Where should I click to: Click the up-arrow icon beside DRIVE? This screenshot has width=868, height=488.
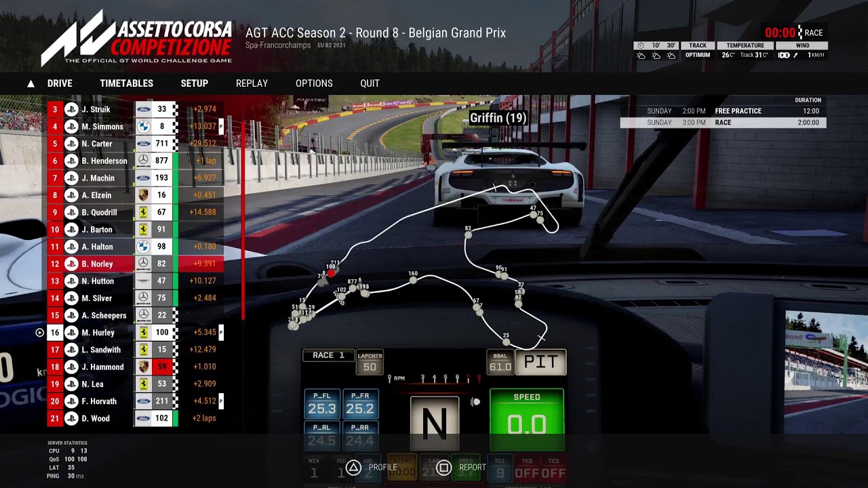(31, 84)
